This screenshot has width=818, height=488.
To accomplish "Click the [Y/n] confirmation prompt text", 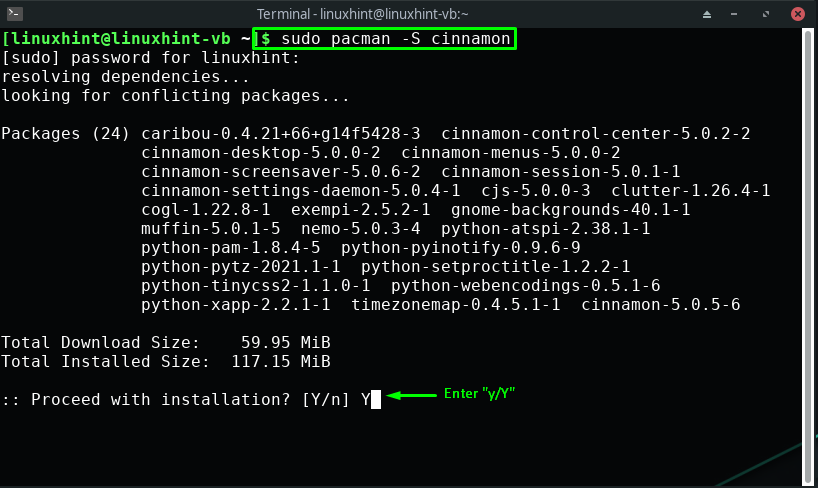I will [x=326, y=400].
